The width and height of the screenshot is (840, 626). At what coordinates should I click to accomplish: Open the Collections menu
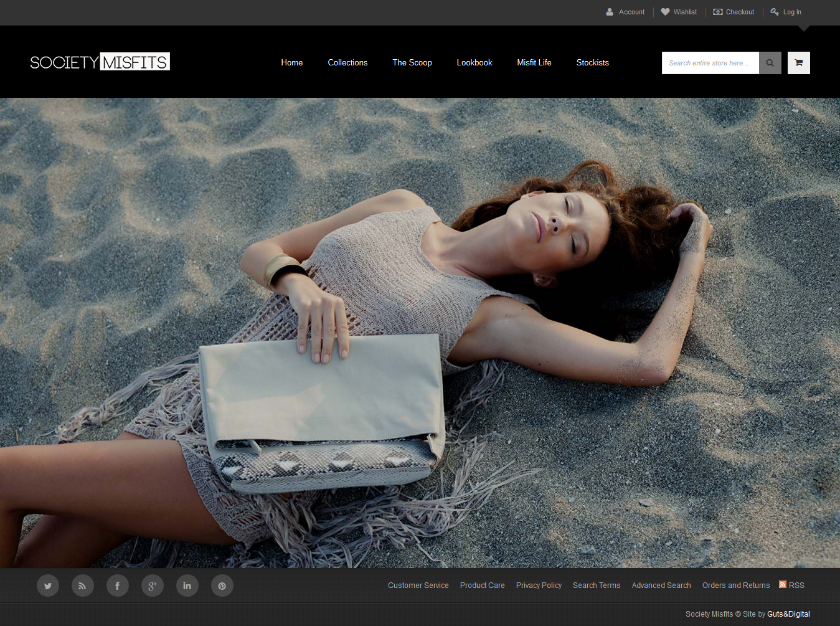(347, 63)
